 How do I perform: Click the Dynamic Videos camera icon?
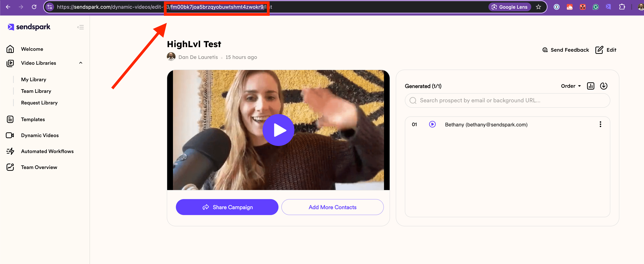coord(10,135)
